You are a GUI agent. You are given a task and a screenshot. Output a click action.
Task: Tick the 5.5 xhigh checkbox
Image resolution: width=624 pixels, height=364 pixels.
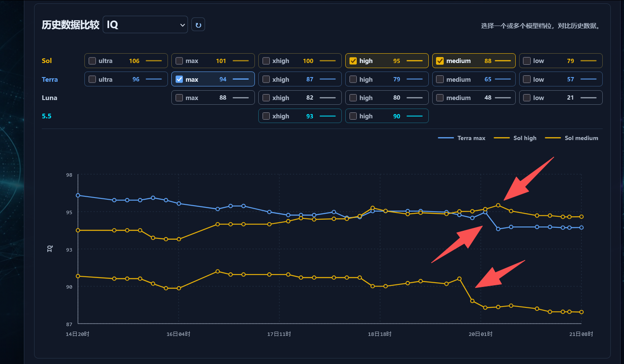point(266,116)
